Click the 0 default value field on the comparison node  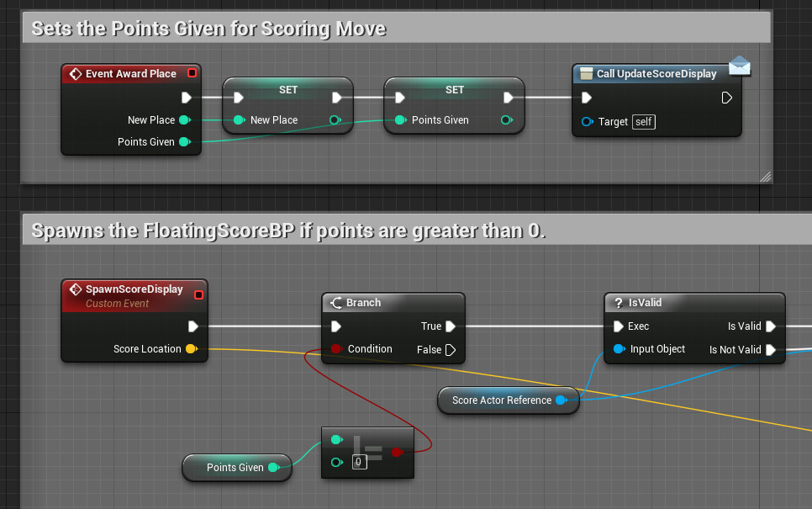tap(359, 462)
